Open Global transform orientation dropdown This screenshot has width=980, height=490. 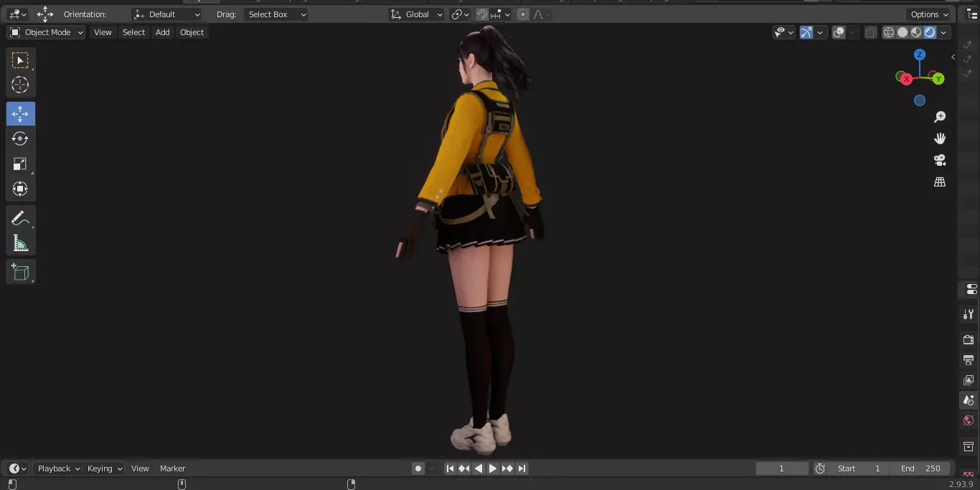pyautogui.click(x=417, y=14)
